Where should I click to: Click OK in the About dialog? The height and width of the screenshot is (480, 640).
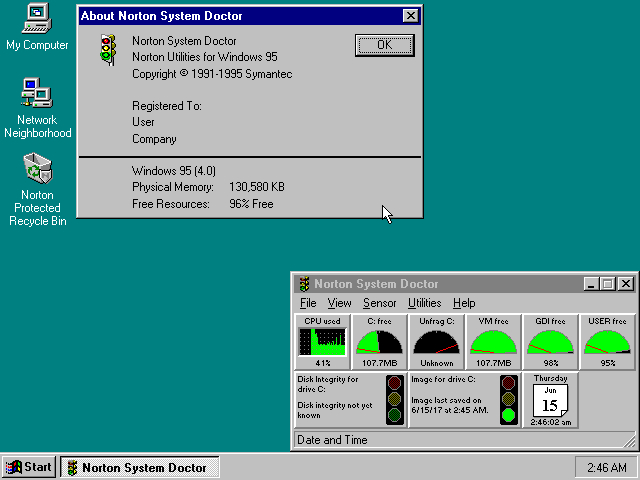[x=384, y=45]
